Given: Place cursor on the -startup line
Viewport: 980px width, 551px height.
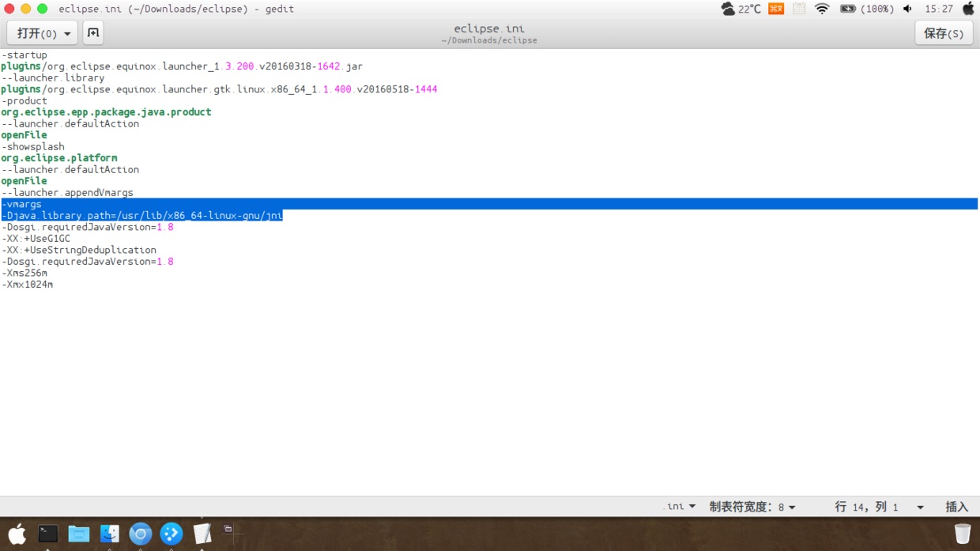Looking at the screenshot, I should (x=24, y=55).
